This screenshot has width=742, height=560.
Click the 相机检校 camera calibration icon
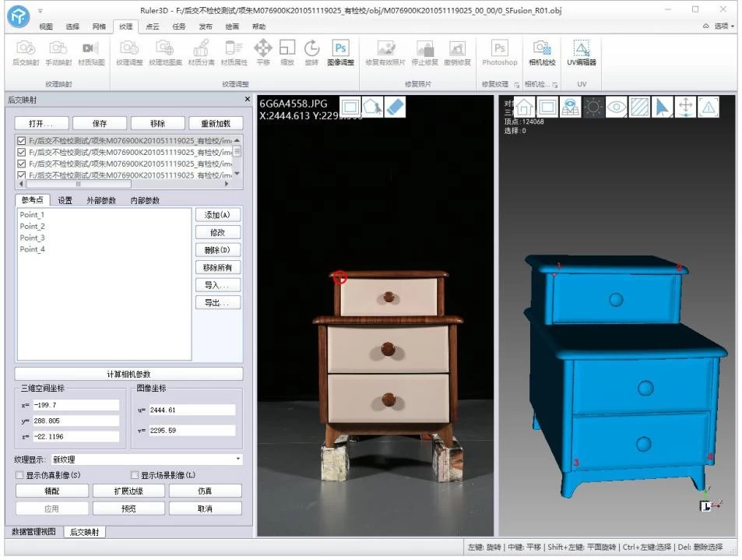click(x=542, y=51)
